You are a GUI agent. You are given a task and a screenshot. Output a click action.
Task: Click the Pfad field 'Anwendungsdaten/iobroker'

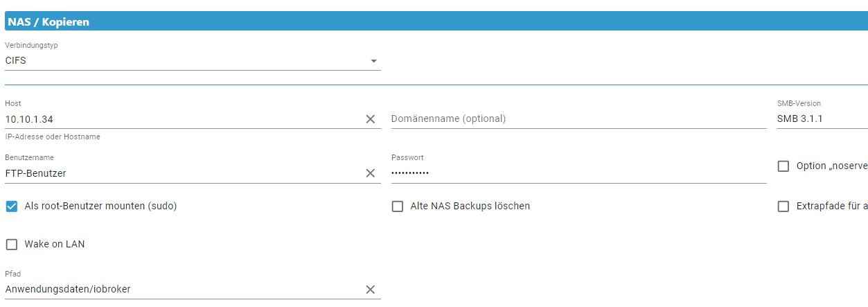coord(180,290)
